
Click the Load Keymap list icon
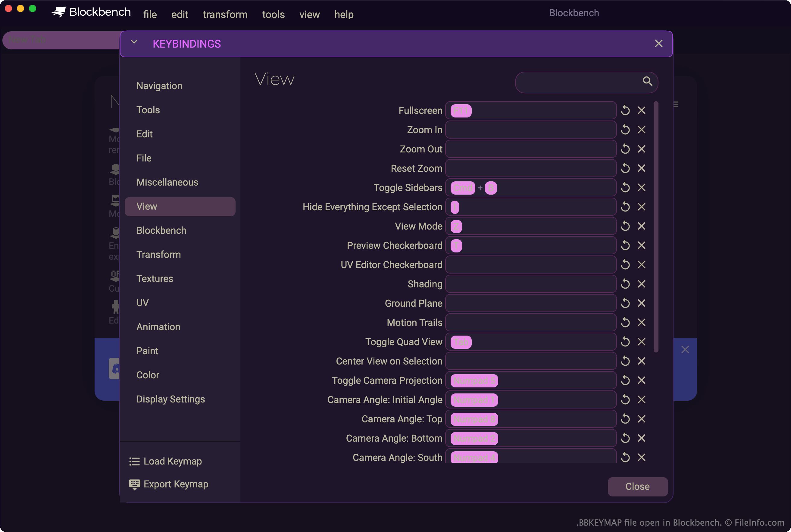(134, 462)
